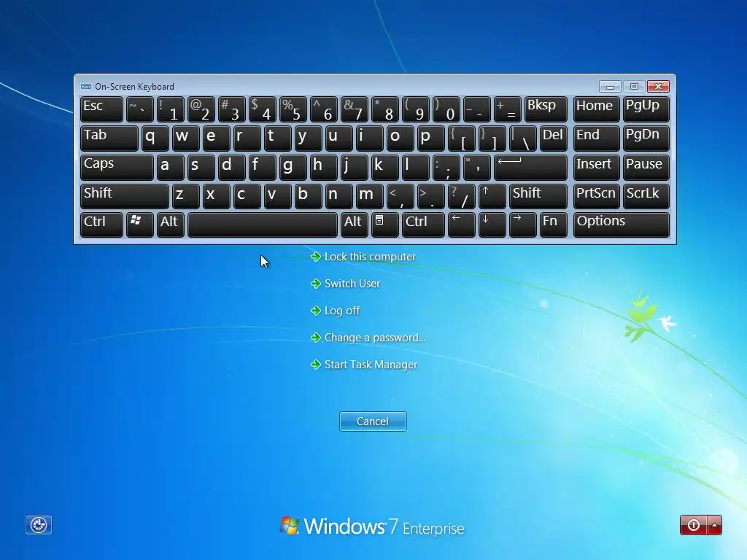The height and width of the screenshot is (560, 747).
Task: Click the green arrow beside Lock this computer
Action: click(x=315, y=257)
